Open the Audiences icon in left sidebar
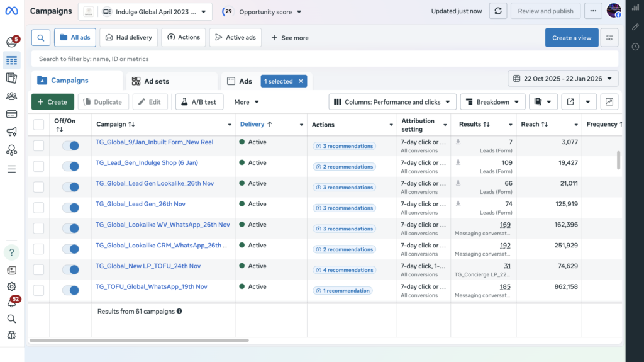644x362 pixels. click(x=11, y=96)
